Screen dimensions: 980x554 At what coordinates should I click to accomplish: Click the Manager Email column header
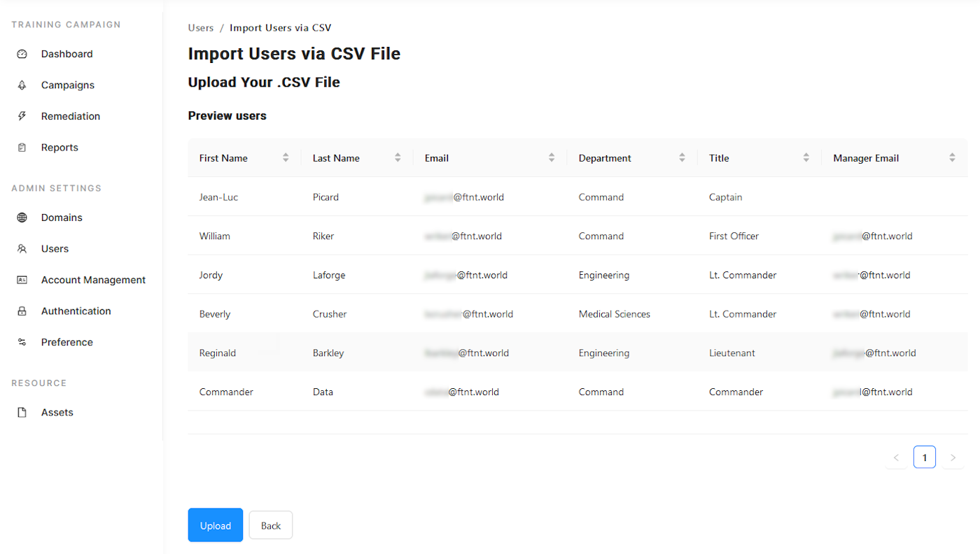pyautogui.click(x=895, y=158)
